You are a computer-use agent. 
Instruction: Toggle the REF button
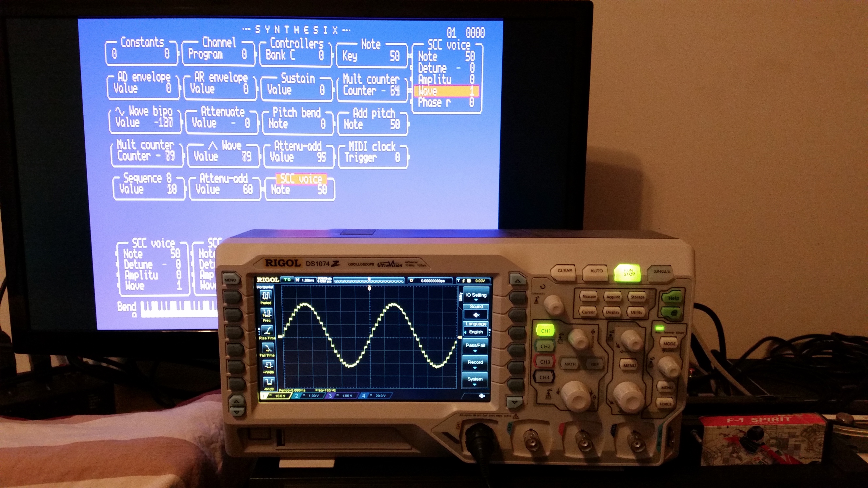point(595,365)
